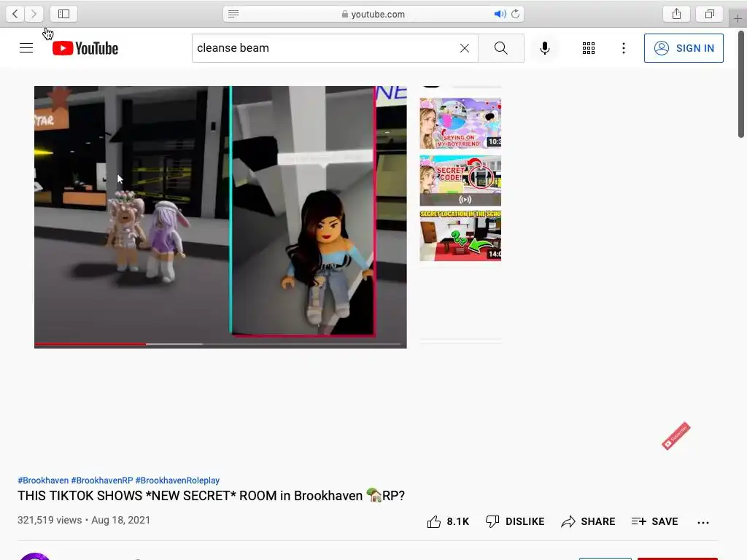Go forward using Safari forward arrow
747x560 pixels.
click(x=34, y=14)
